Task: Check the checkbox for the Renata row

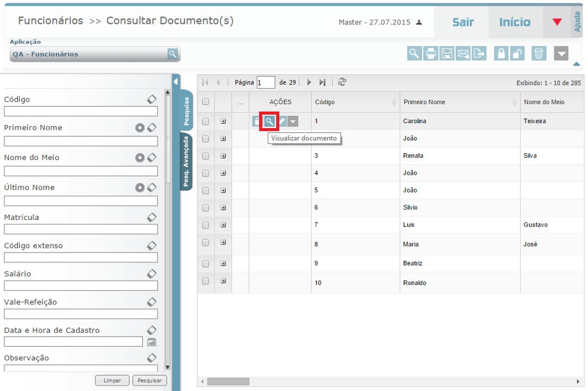Action: click(206, 156)
